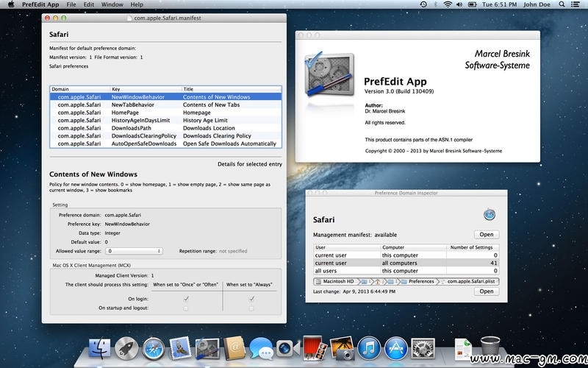Toggle On startup and logout Once or Often checkbox
The width and height of the screenshot is (588, 368).
click(x=186, y=308)
